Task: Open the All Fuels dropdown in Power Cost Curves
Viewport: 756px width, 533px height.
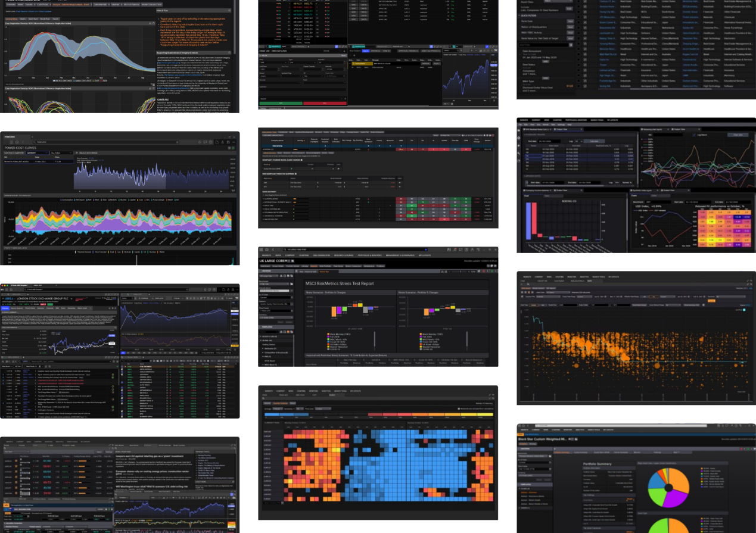Action: tap(60, 153)
